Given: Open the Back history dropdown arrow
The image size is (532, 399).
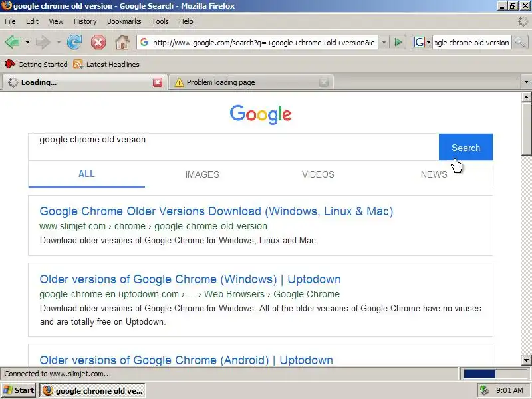Looking at the screenshot, I should point(27,43).
